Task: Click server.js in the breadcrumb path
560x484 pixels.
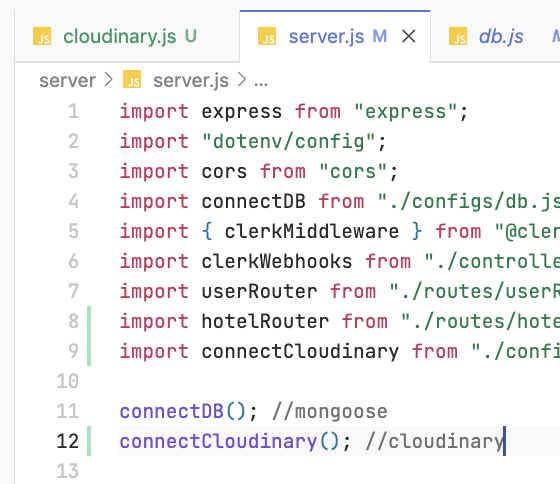Action: click(191, 81)
